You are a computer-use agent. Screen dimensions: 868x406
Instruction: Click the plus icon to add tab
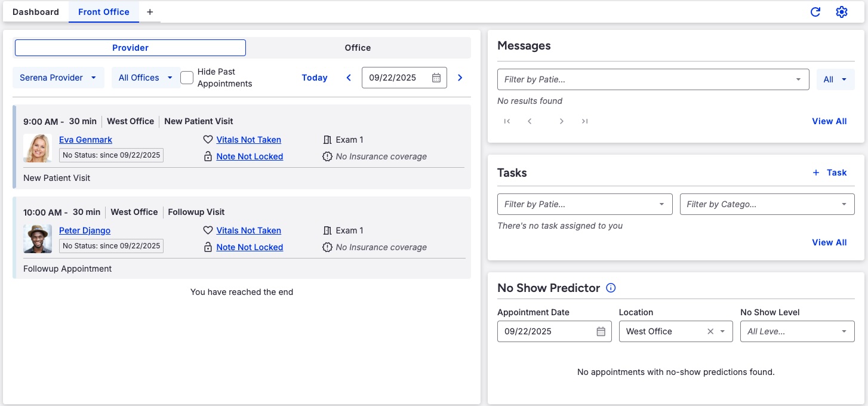150,12
